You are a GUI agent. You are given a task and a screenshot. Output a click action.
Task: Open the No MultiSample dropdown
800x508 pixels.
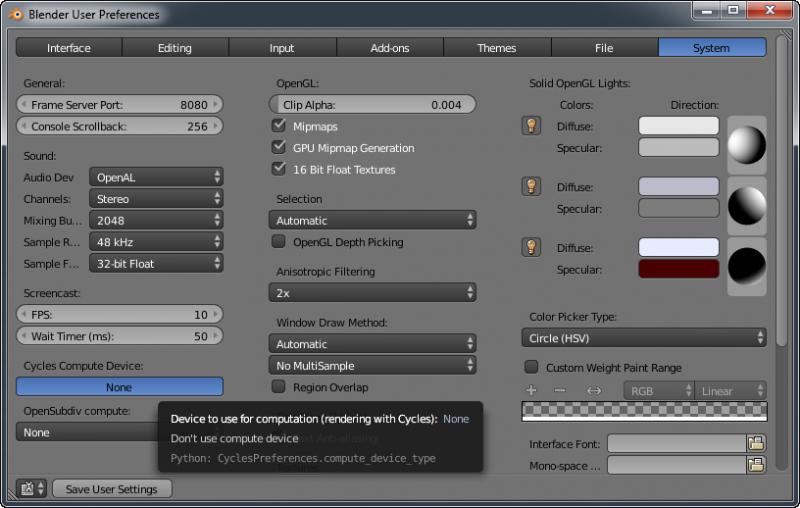(x=372, y=365)
